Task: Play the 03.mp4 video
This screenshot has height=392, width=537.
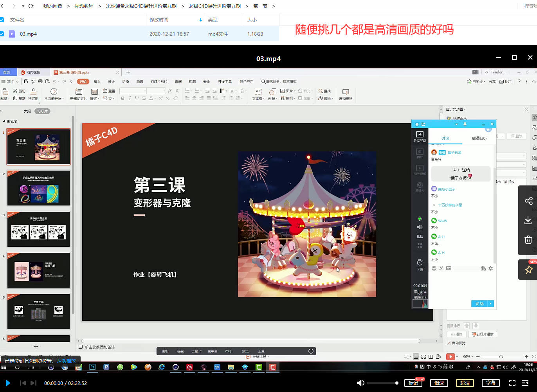Action: [8, 383]
